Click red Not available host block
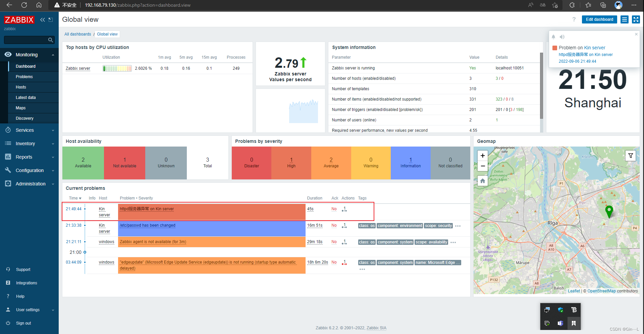The height and width of the screenshot is (334, 644). [124, 163]
